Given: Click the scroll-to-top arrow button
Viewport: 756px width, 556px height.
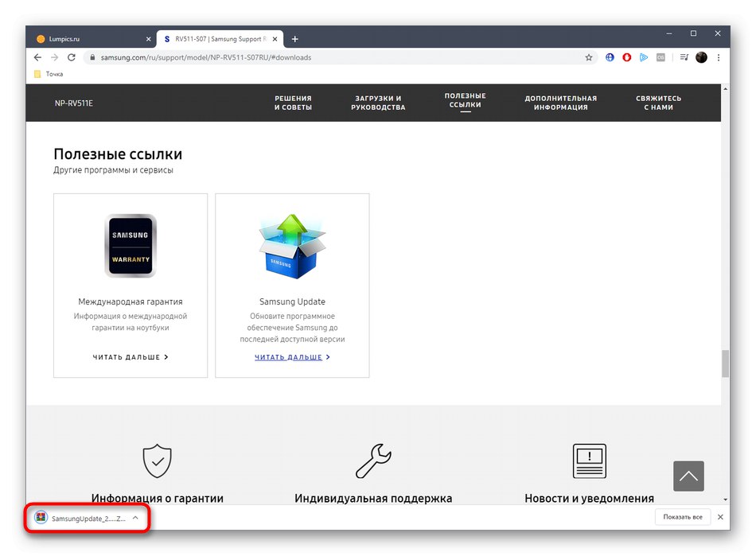Looking at the screenshot, I should 688,476.
